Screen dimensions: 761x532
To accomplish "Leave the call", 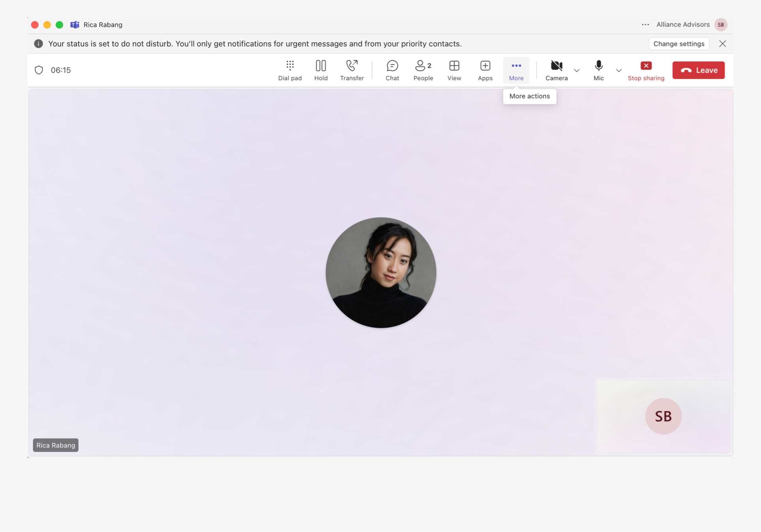I will [698, 70].
